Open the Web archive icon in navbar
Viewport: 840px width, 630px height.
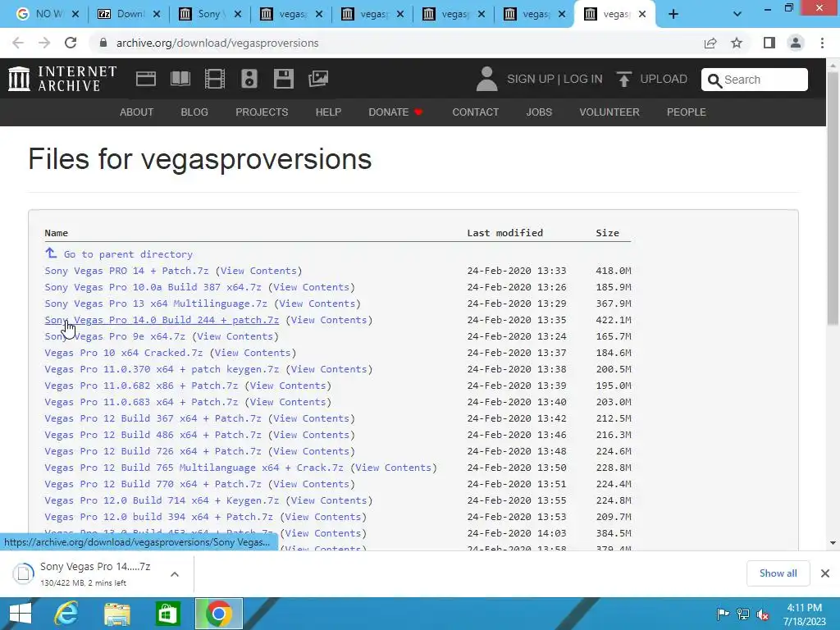click(x=146, y=79)
